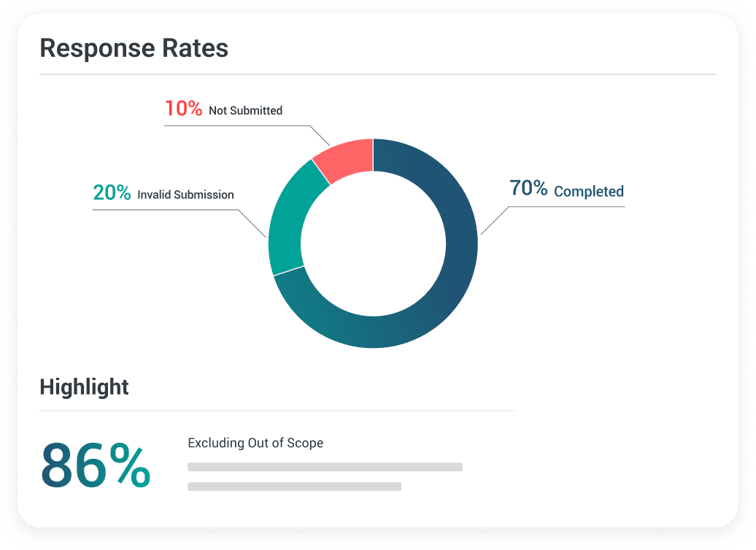Viewport: 756px width, 550px height.
Task: Click the Response Rates heading
Action: (x=134, y=48)
